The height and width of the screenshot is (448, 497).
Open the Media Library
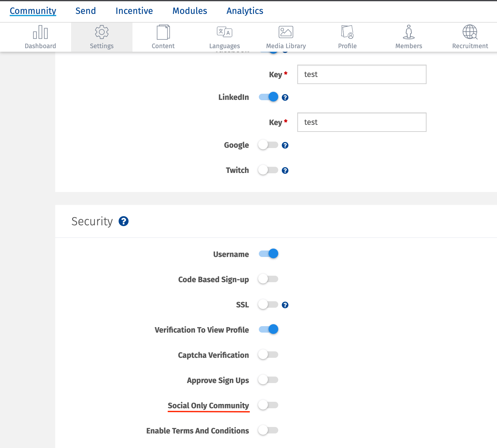coord(286,37)
